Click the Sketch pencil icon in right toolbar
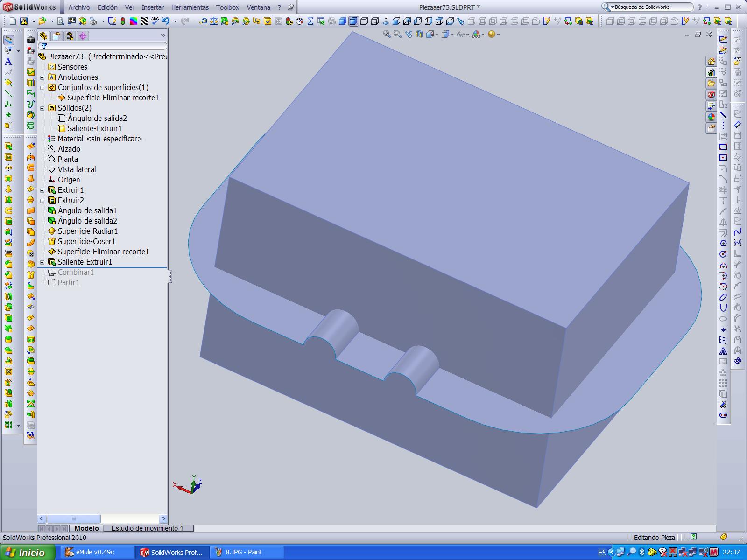The height and width of the screenshot is (560, 747). tap(723, 40)
